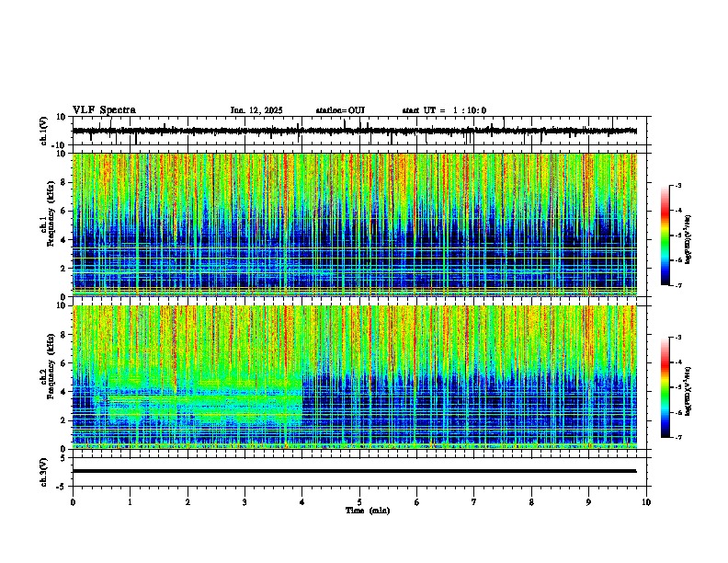Select the "station=OUJ" header text
728x563 pixels.
coord(340,110)
